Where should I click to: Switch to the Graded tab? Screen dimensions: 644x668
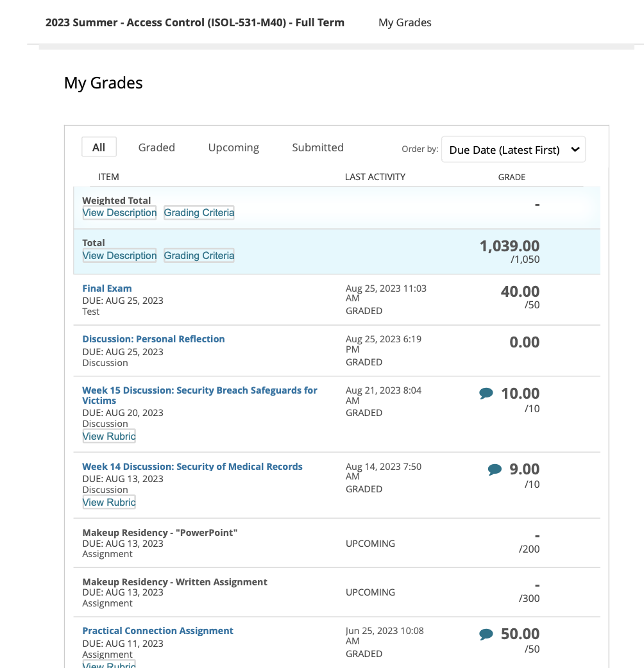[x=157, y=147]
